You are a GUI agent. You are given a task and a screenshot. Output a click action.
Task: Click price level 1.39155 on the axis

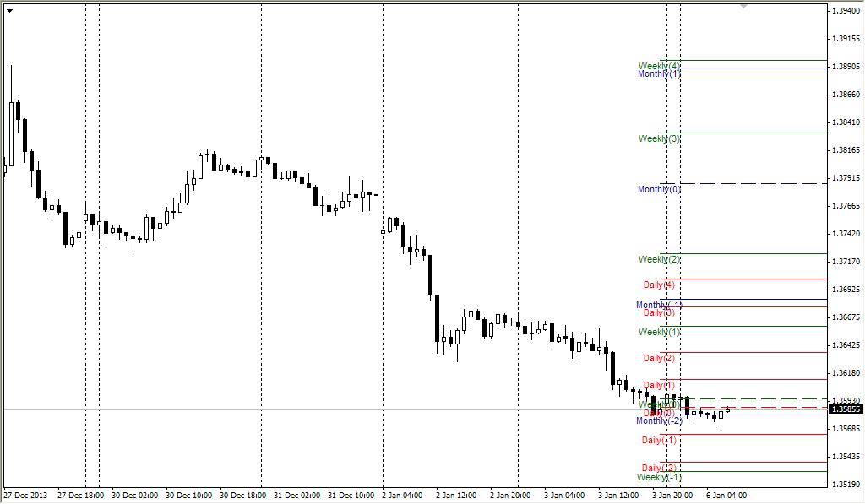click(846, 39)
